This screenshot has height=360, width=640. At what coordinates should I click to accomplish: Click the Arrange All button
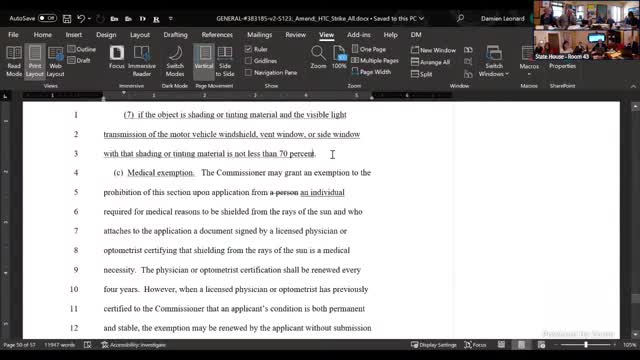(x=431, y=62)
